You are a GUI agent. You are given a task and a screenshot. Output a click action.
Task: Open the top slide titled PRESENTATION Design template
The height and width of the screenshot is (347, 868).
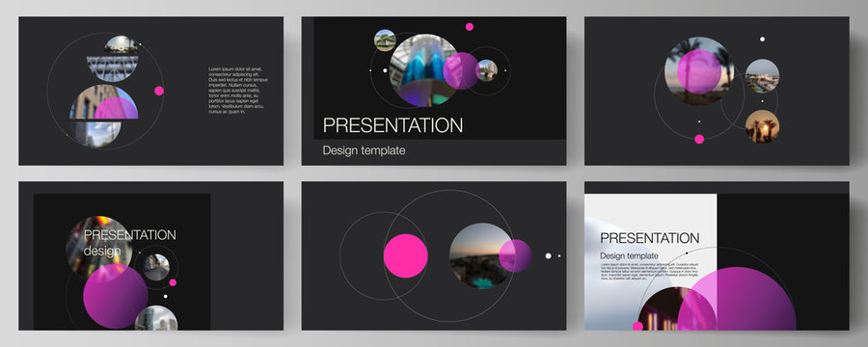coord(434,91)
